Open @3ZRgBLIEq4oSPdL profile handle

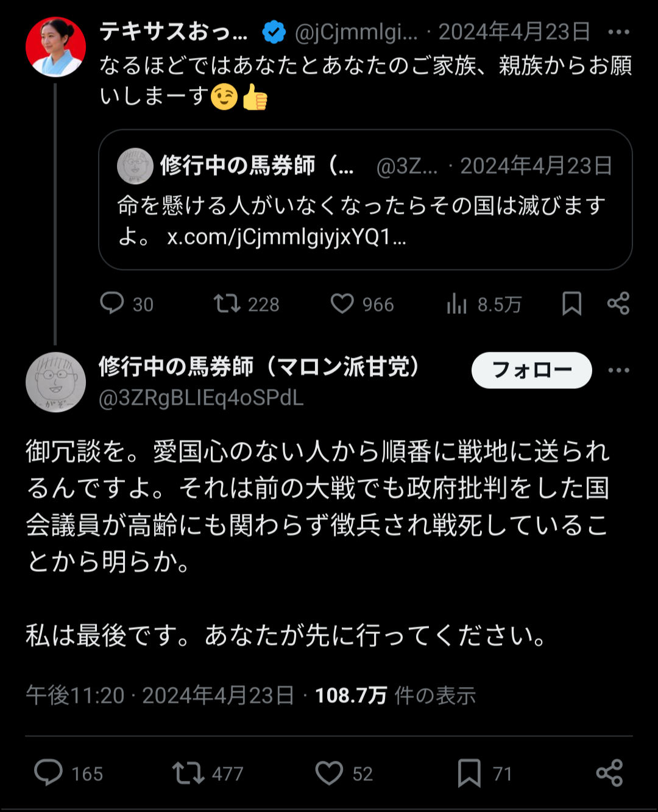pyautogui.click(x=201, y=398)
